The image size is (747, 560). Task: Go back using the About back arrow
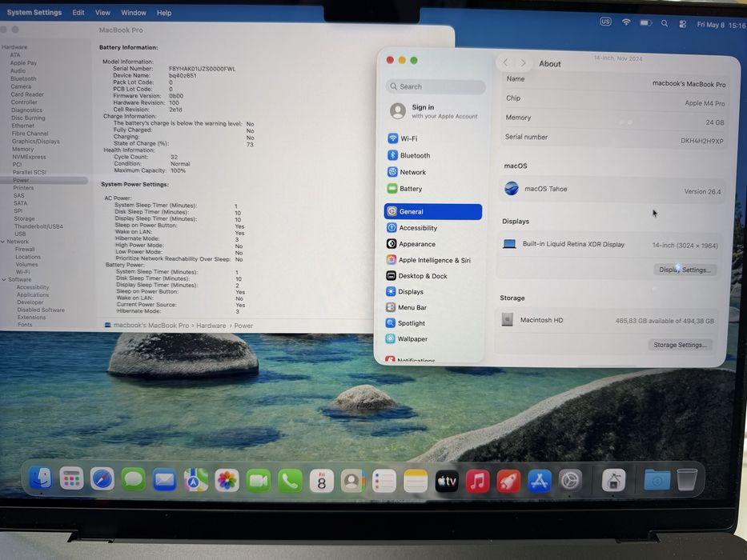pos(505,62)
